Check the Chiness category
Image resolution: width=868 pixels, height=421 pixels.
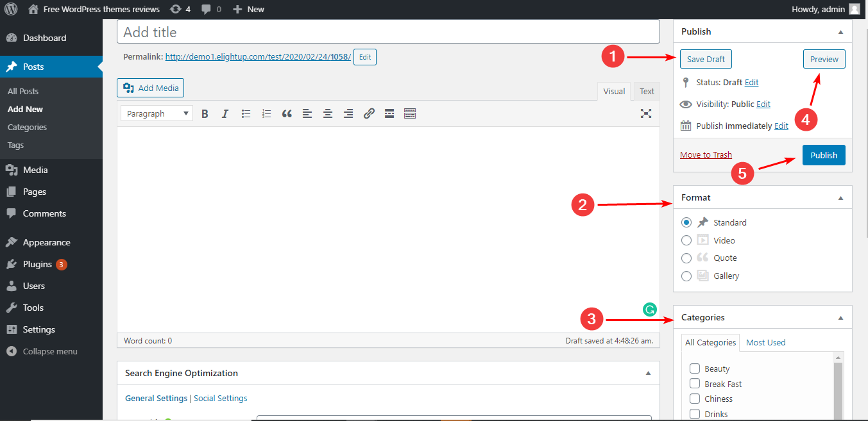click(694, 399)
